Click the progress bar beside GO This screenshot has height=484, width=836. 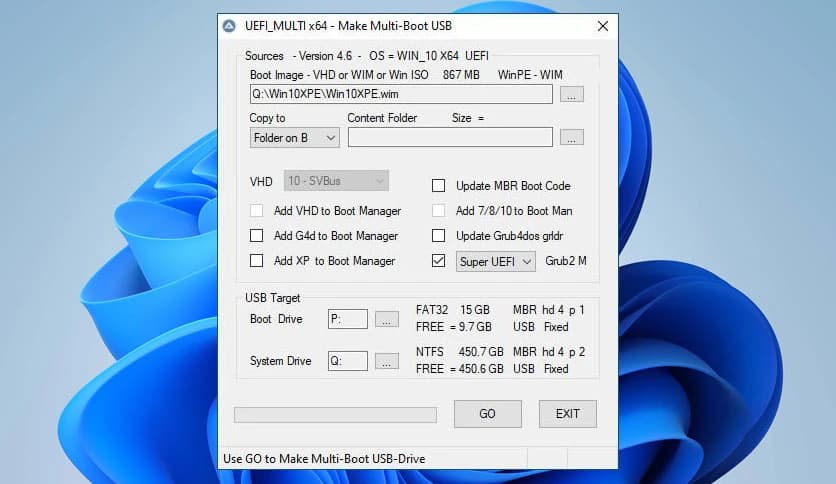335,415
